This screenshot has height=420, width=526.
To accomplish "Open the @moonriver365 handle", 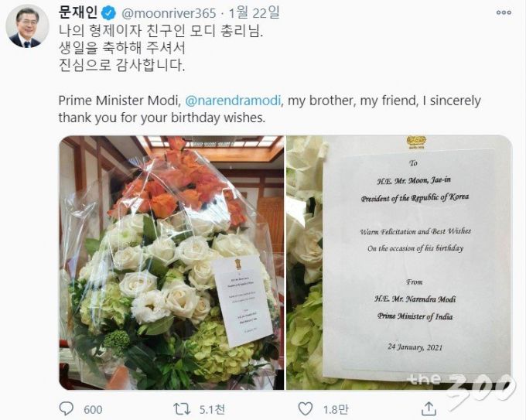I will 169,13.
